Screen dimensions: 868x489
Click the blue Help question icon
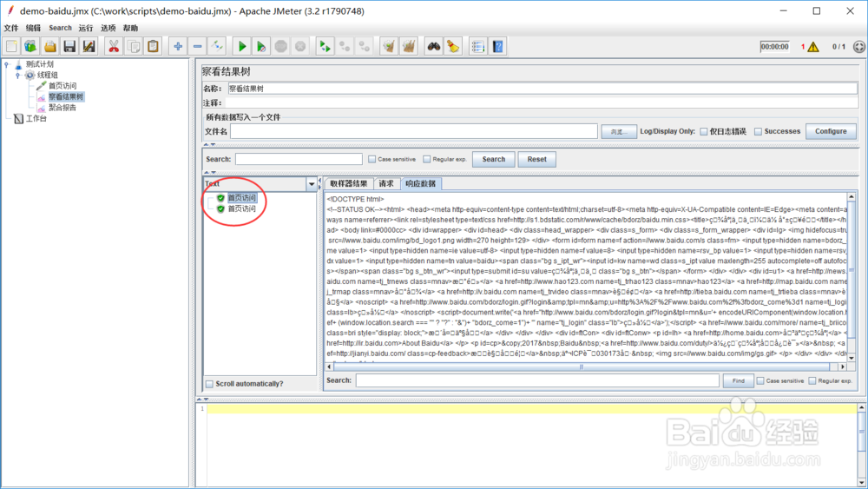pos(497,47)
